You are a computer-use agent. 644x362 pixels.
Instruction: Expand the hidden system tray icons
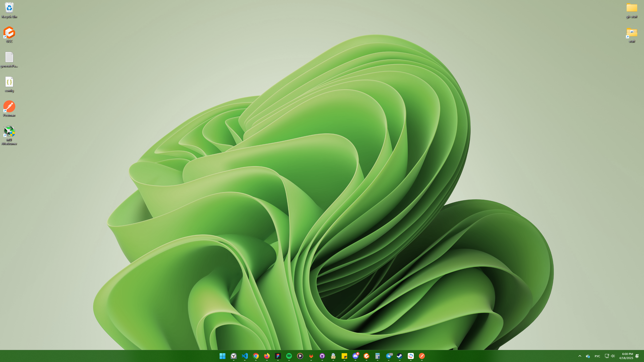(580, 356)
